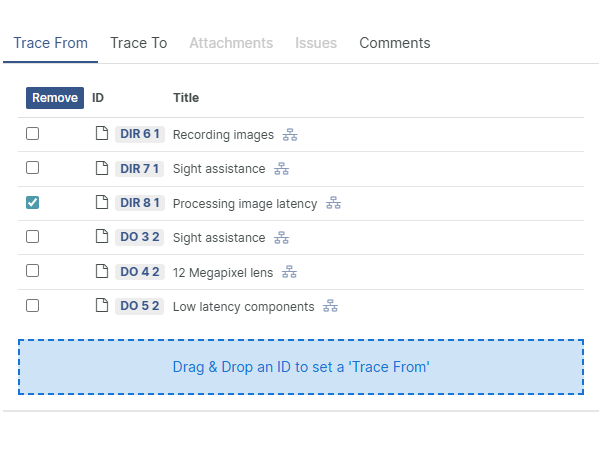Open the hierarchy icon for Processing image latency

pos(334,203)
